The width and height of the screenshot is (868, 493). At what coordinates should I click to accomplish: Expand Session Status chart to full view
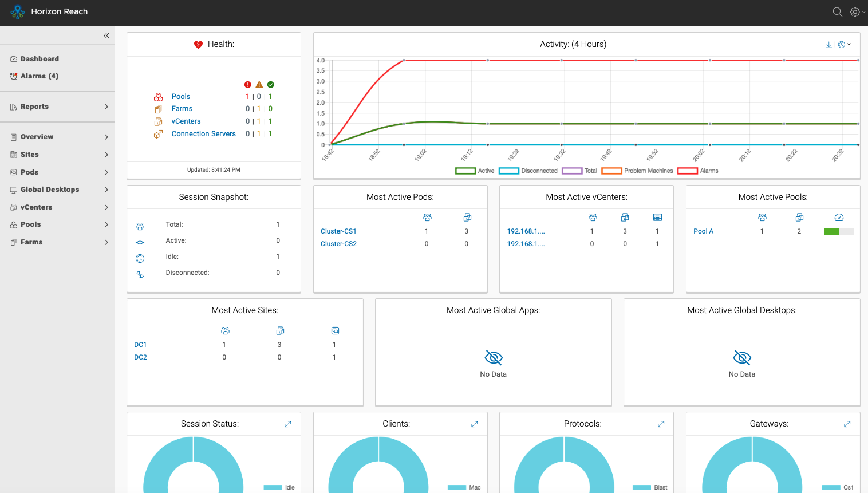tap(288, 424)
